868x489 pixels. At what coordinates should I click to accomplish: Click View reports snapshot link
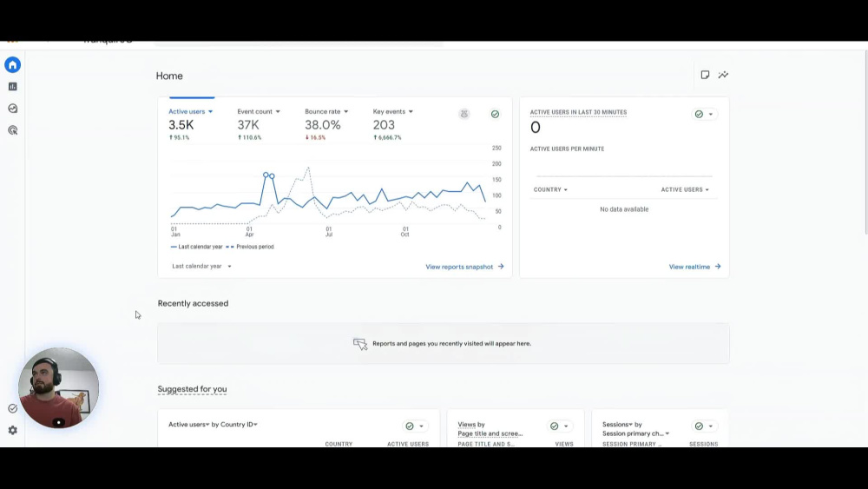click(464, 267)
